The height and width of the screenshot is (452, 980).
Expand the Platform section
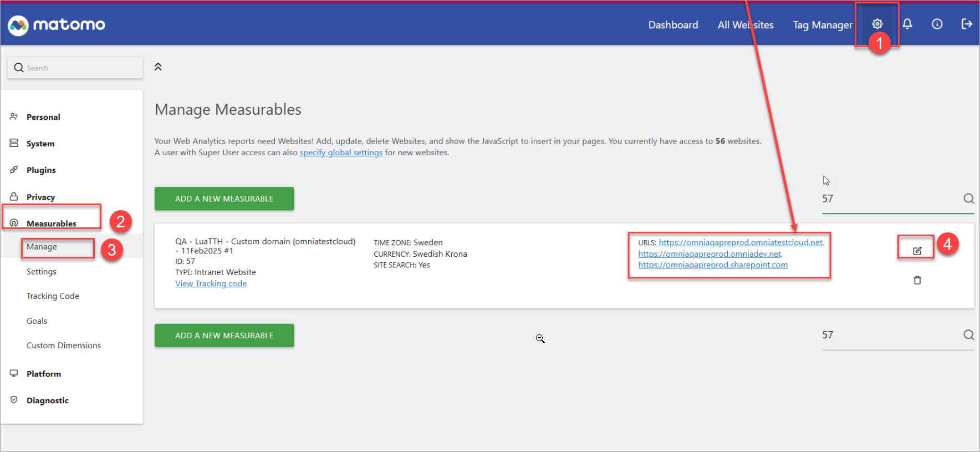tap(44, 374)
